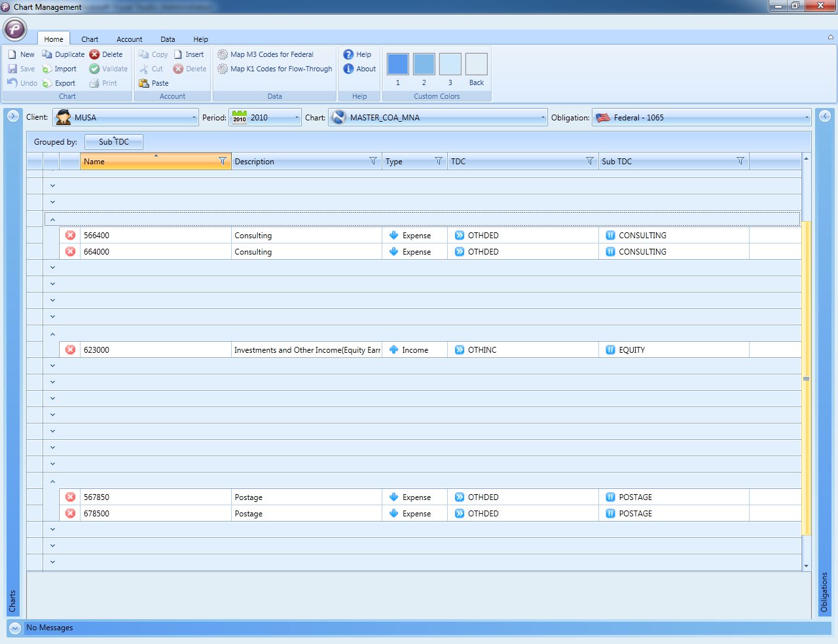Select custom color swatch 1
Viewport: 838px width, 644px height.
pos(397,65)
